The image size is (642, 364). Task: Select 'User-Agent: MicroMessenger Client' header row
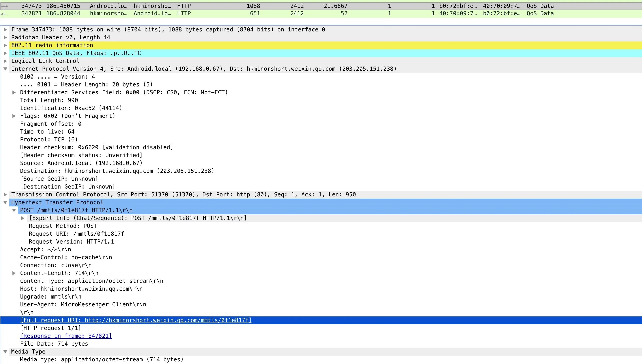(83, 304)
